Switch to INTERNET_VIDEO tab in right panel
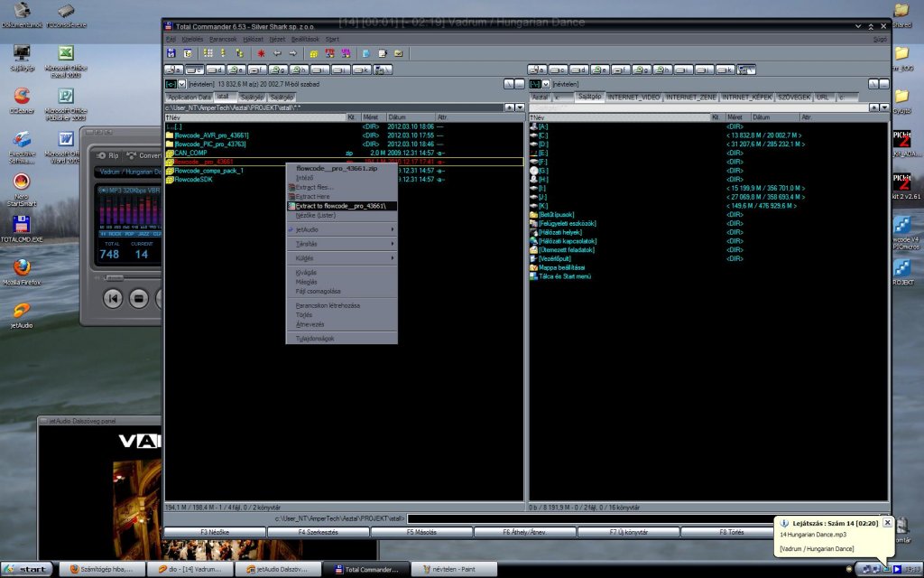The image size is (924, 578). click(633, 97)
